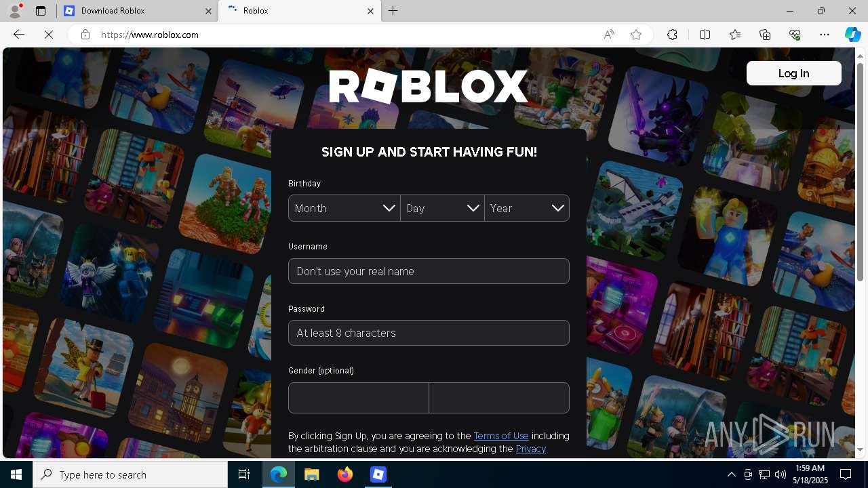Open the taskbar clock and date
The image size is (868, 488).
click(809, 474)
